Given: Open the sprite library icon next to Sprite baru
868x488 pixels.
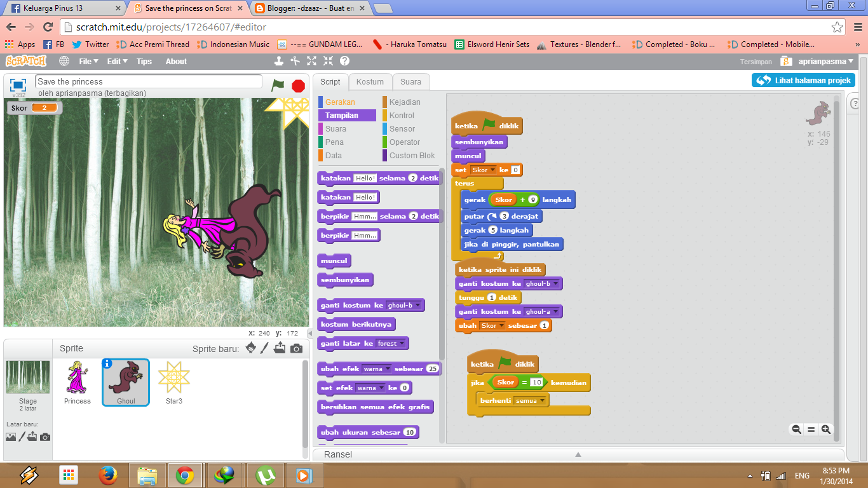Looking at the screenshot, I should 250,348.
